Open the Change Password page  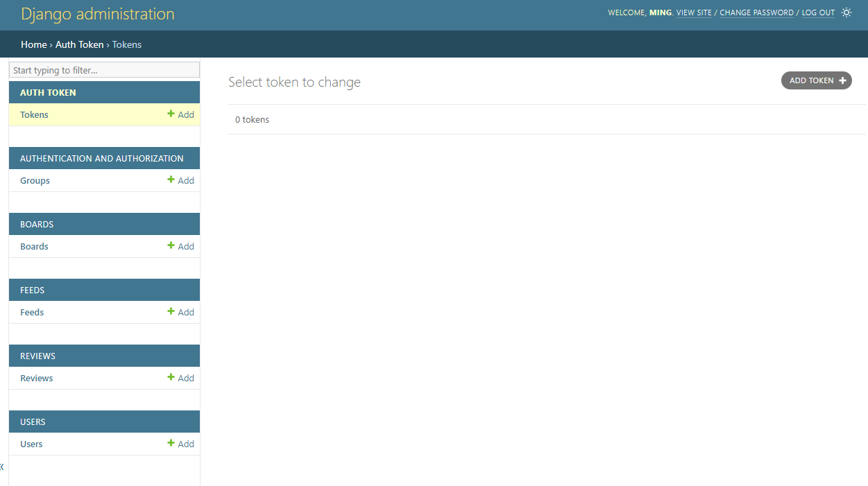(x=756, y=12)
